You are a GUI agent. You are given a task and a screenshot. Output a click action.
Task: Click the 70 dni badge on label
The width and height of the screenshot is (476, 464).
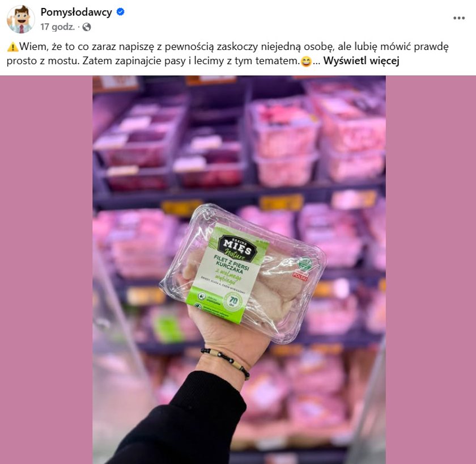click(233, 301)
